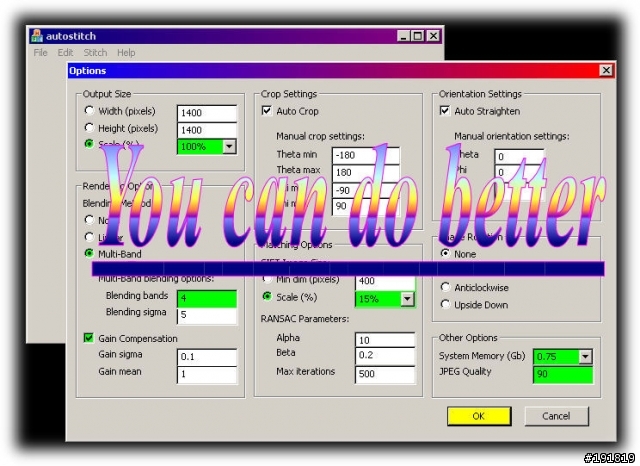Viewport: 640px width, 466px height.
Task: Maximize the autostitch window
Action: (418, 36)
